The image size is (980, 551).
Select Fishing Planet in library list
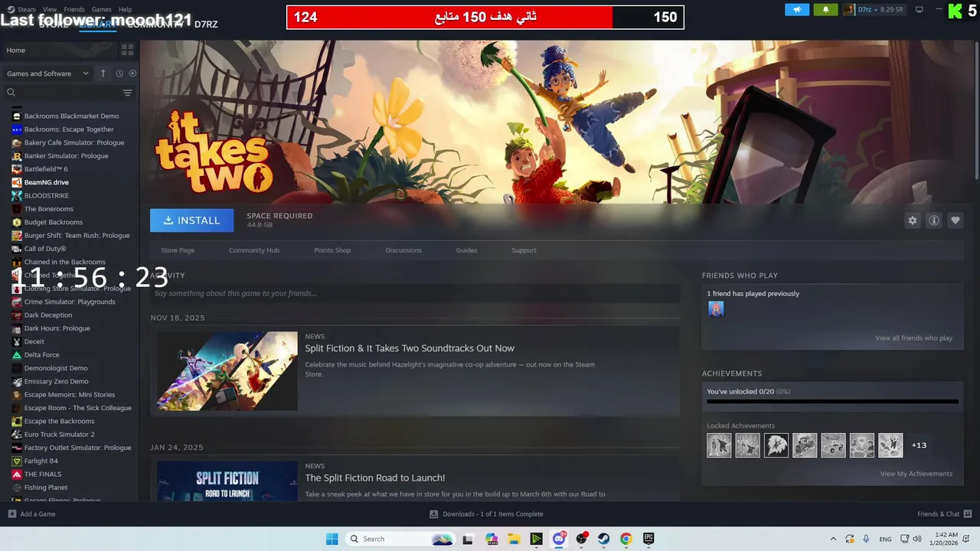[46, 487]
